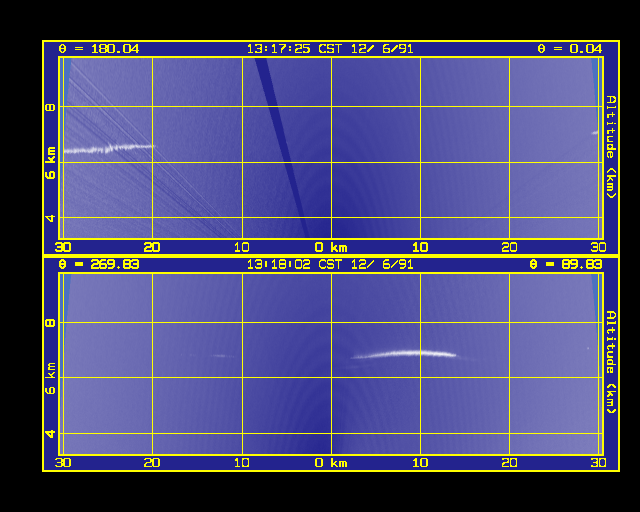Click the top panel's left-side "10" range label
This screenshot has width=640, height=512.
[x=242, y=247]
